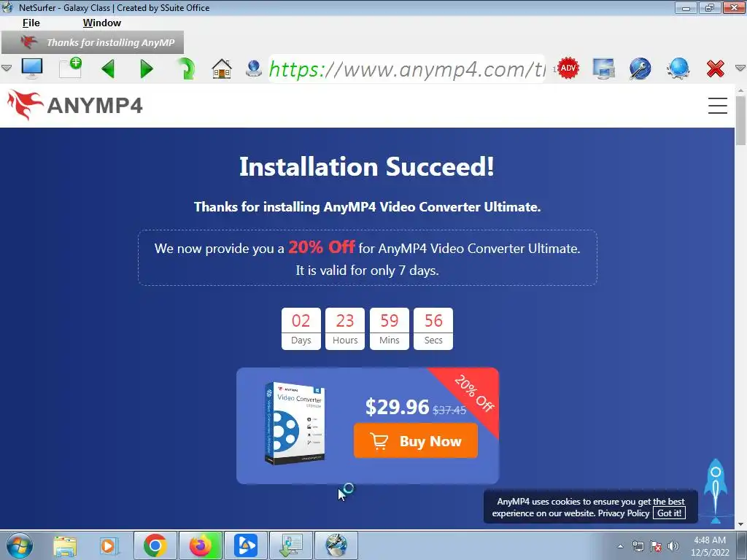
Task: Click the Hours countdown box
Action: pyautogui.click(x=345, y=329)
